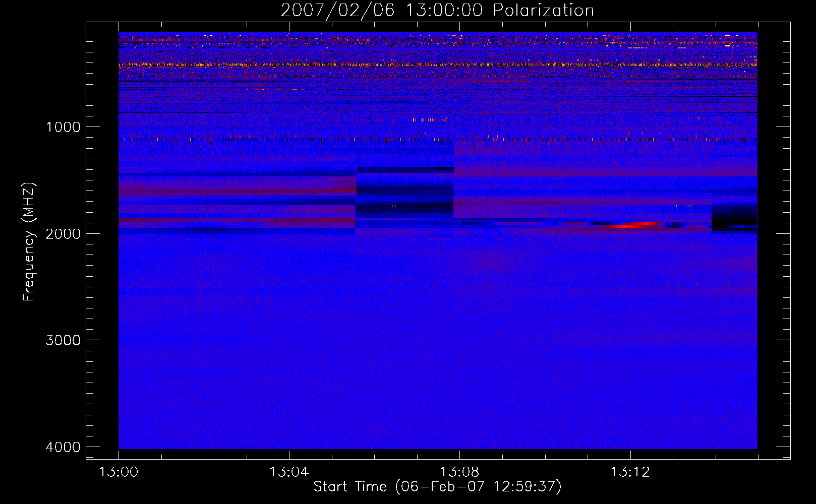Click the 13:00 time axis label

pyautogui.click(x=119, y=472)
